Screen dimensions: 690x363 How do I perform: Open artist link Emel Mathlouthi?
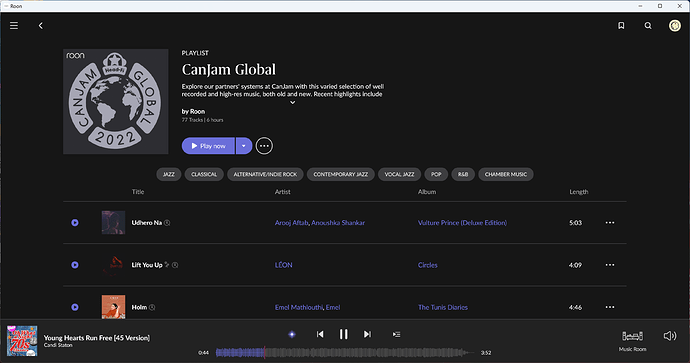point(299,307)
